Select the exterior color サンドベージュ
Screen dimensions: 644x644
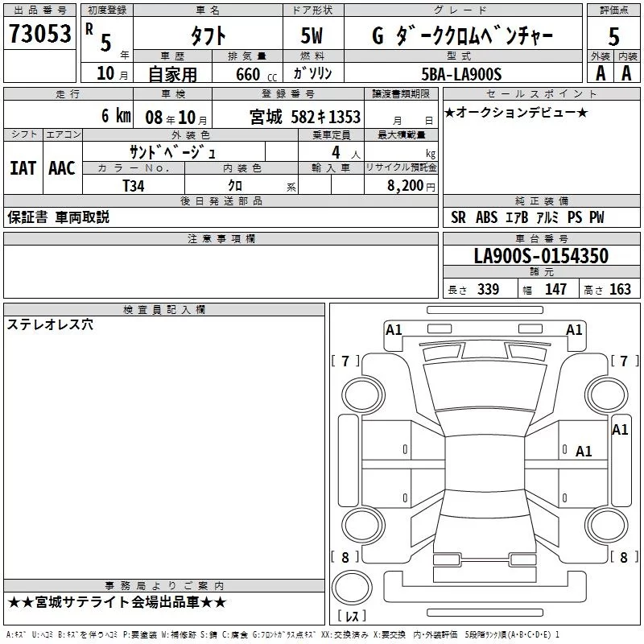pyautogui.click(x=172, y=152)
